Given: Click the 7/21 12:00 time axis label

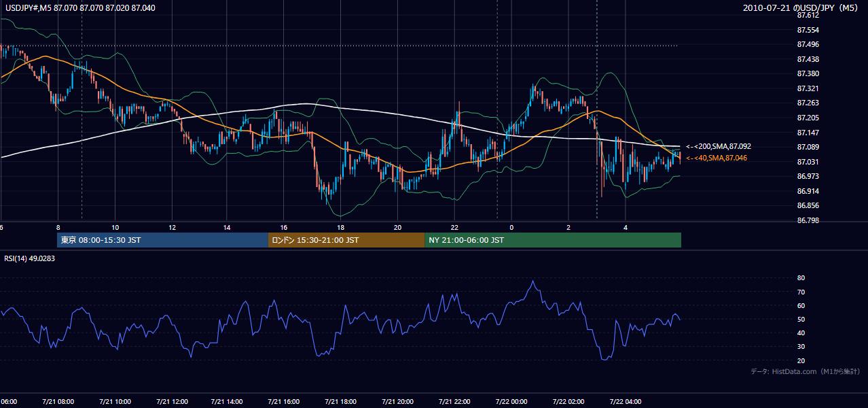Looking at the screenshot, I should [171, 401].
